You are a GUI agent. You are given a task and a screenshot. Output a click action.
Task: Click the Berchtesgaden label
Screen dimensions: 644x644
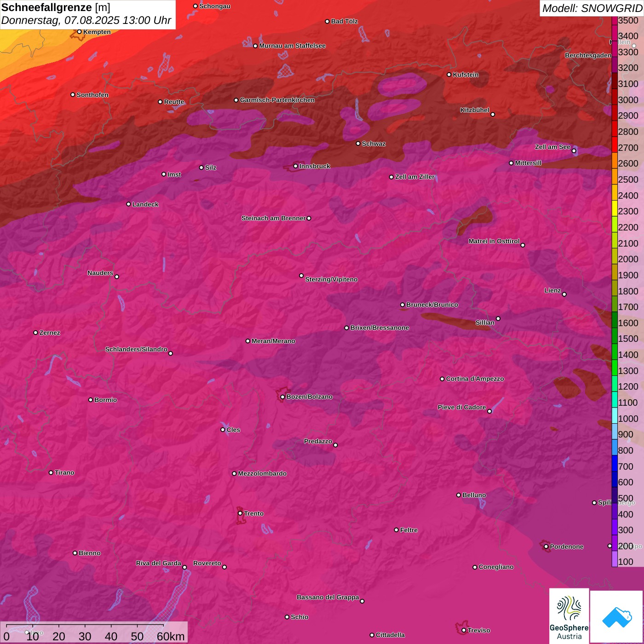pos(588,55)
